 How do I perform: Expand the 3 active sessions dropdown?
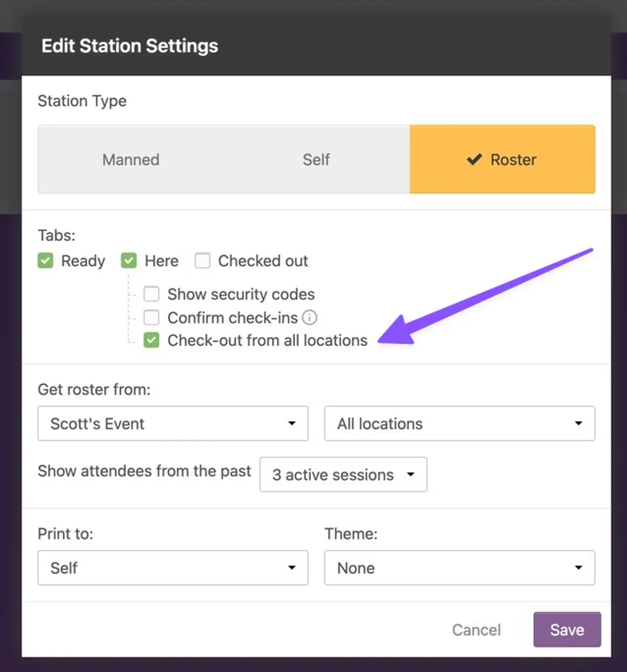pyautogui.click(x=343, y=475)
